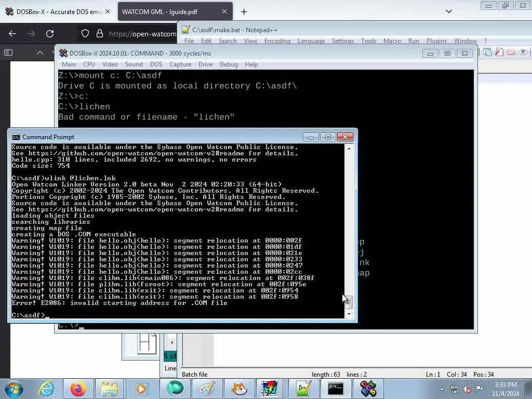Open the lightning-bolt app in taskbar
Image resolution: width=532 pixels, height=399 pixels.
270,389
